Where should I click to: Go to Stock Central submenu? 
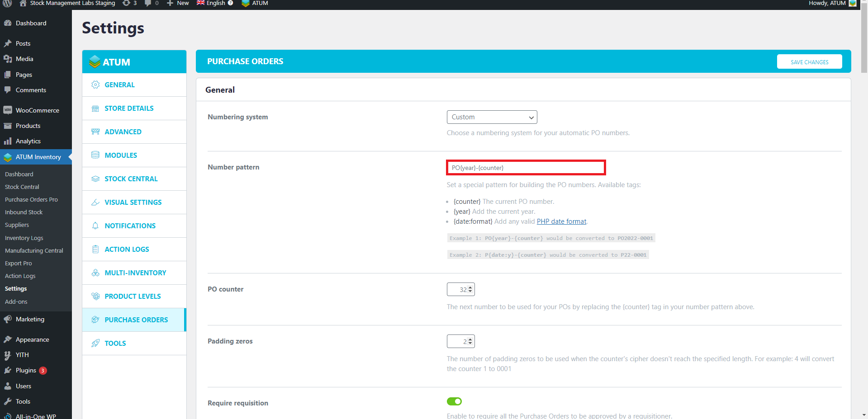22,187
